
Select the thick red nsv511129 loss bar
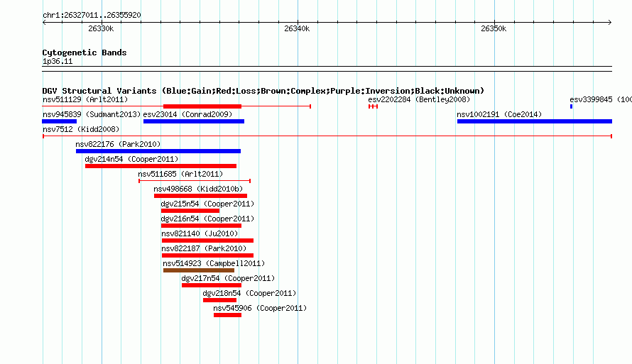tap(202, 106)
